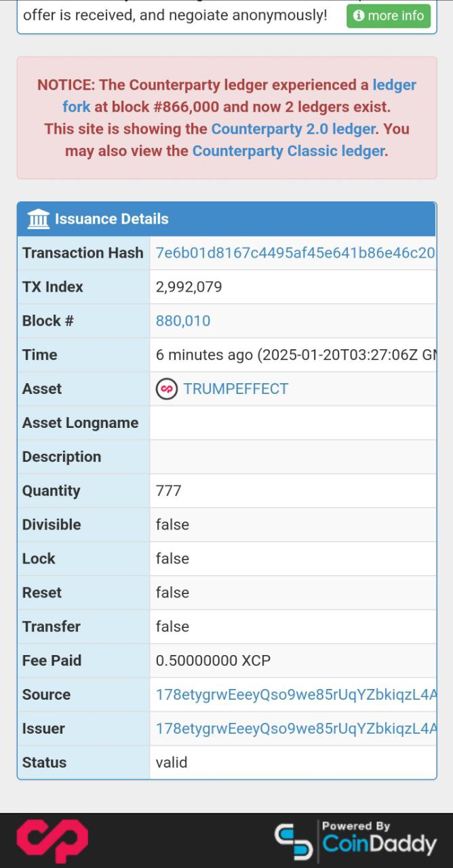Select the Fee Paid value 0.50000000 XCP
453x868 pixels.
(x=213, y=660)
